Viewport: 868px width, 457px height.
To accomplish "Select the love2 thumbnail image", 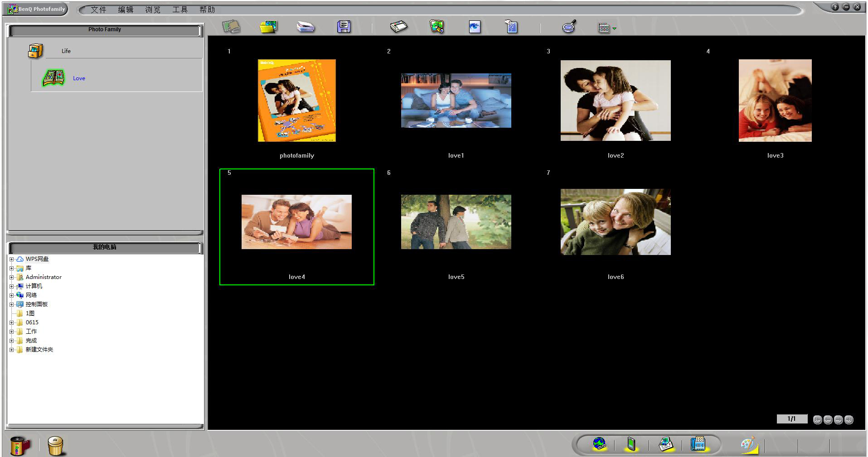I will (x=616, y=101).
